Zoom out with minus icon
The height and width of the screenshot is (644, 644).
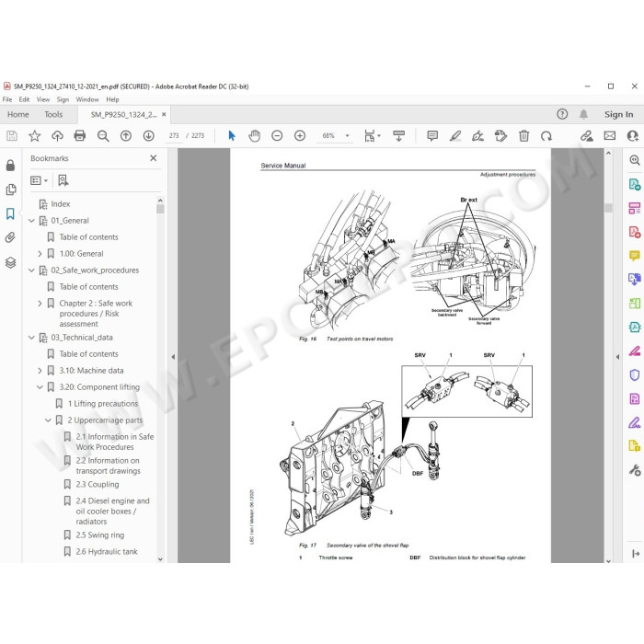click(x=277, y=135)
